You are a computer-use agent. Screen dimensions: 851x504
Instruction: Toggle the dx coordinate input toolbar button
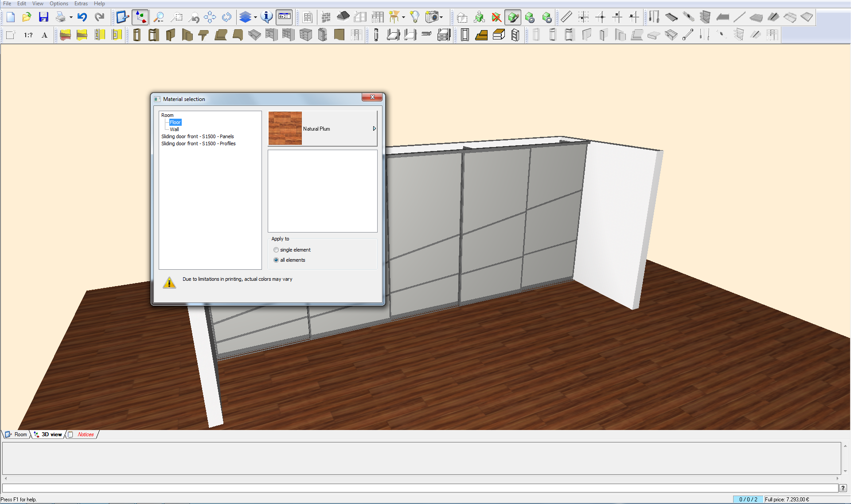[284, 17]
